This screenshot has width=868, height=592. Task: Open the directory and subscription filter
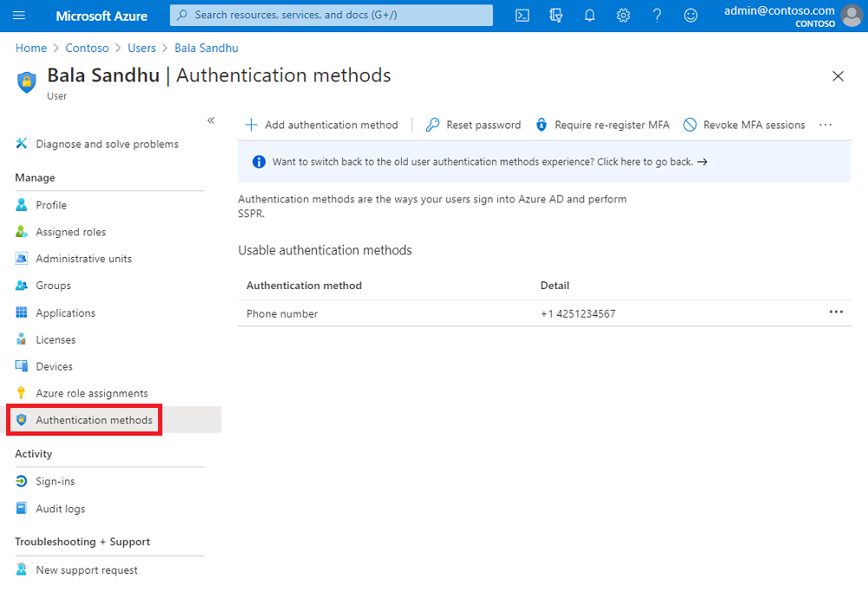point(556,15)
